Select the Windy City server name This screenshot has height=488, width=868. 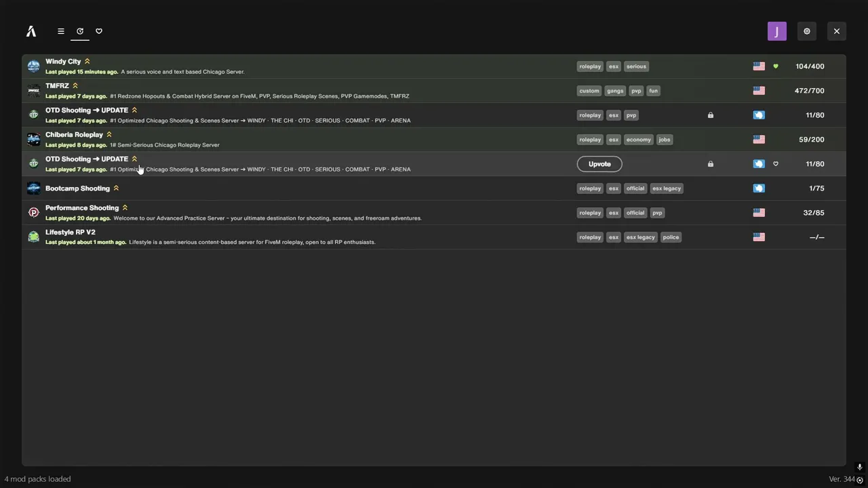tap(63, 62)
